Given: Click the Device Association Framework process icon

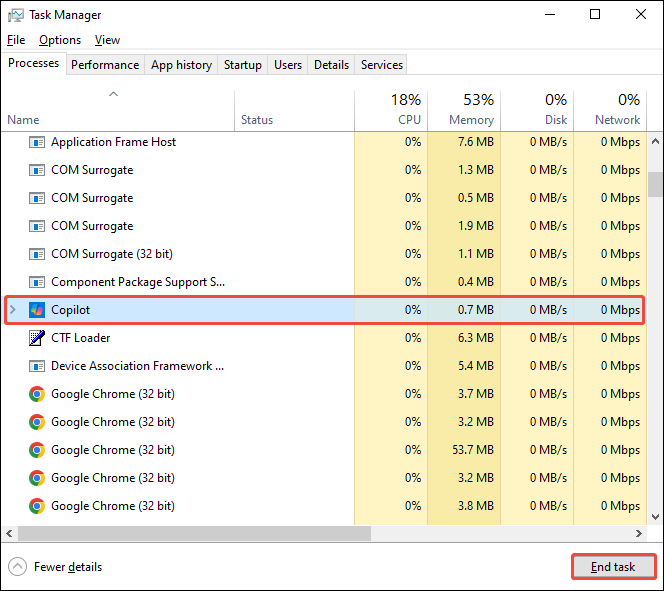Looking at the screenshot, I should pos(37,366).
